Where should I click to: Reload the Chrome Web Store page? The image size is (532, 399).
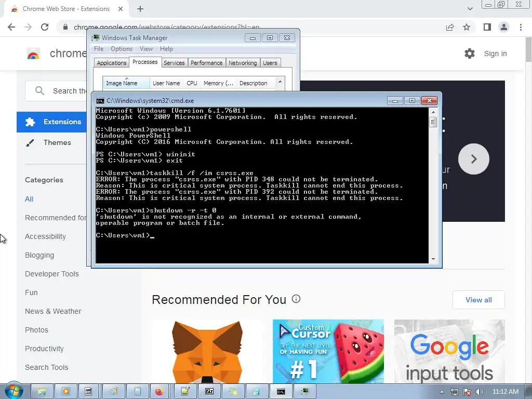(x=45, y=27)
